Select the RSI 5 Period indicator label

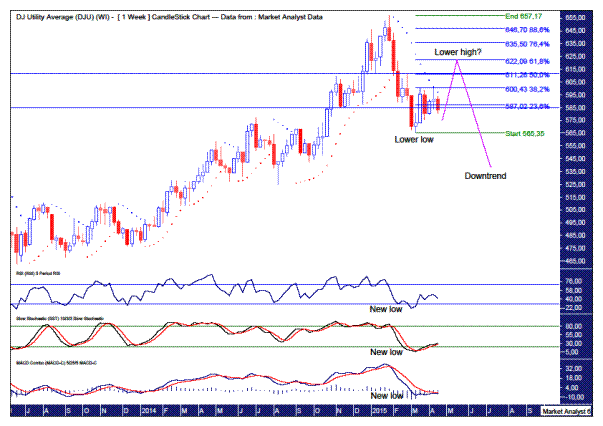tap(38, 273)
